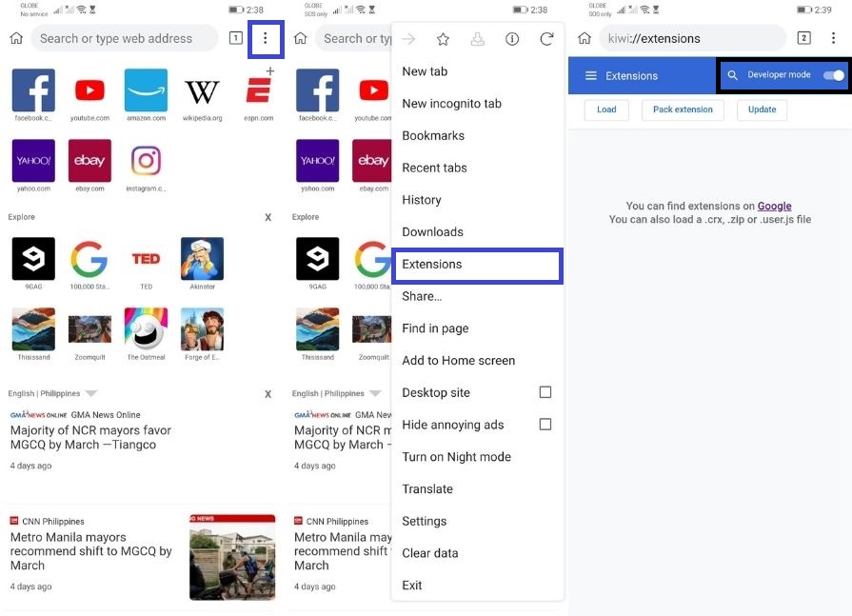
Task: Open the Amazon shortcut tile
Action: tap(146, 91)
